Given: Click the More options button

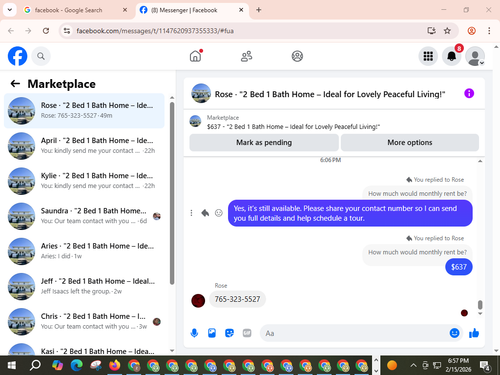Looking at the screenshot, I should (410, 143).
